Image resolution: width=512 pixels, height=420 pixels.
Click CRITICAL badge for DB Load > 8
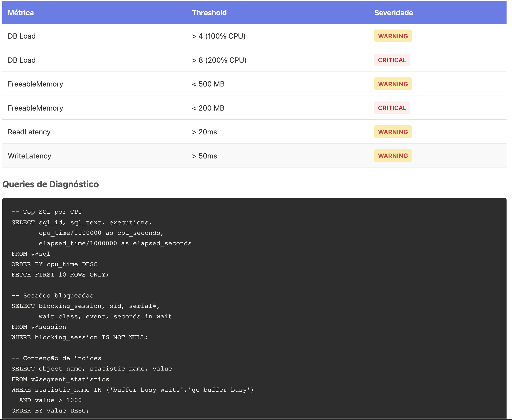point(392,60)
